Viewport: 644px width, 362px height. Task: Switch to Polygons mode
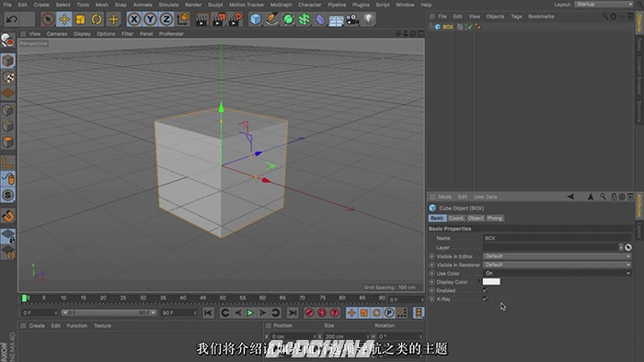(x=7, y=142)
